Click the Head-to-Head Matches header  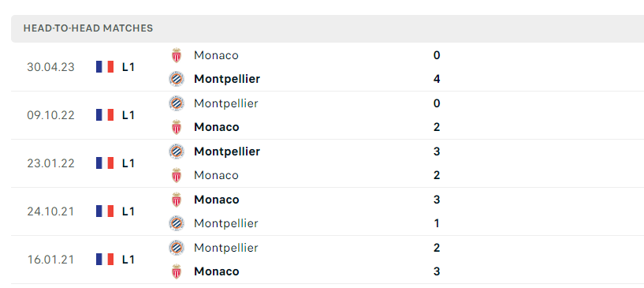pos(88,28)
